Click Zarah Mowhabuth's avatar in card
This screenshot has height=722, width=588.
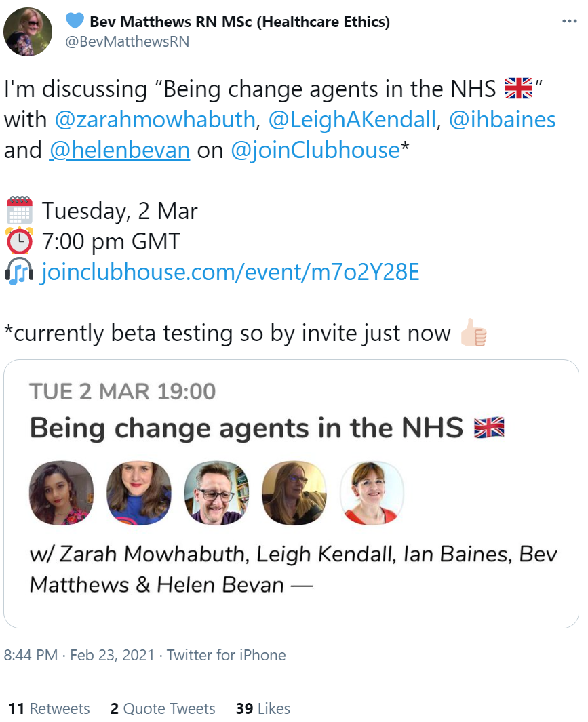[x=61, y=493]
